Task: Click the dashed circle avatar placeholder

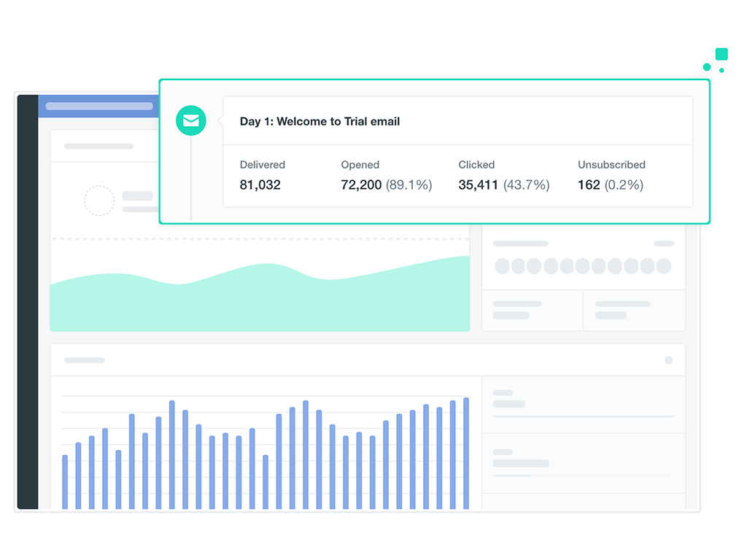Action: [99, 201]
